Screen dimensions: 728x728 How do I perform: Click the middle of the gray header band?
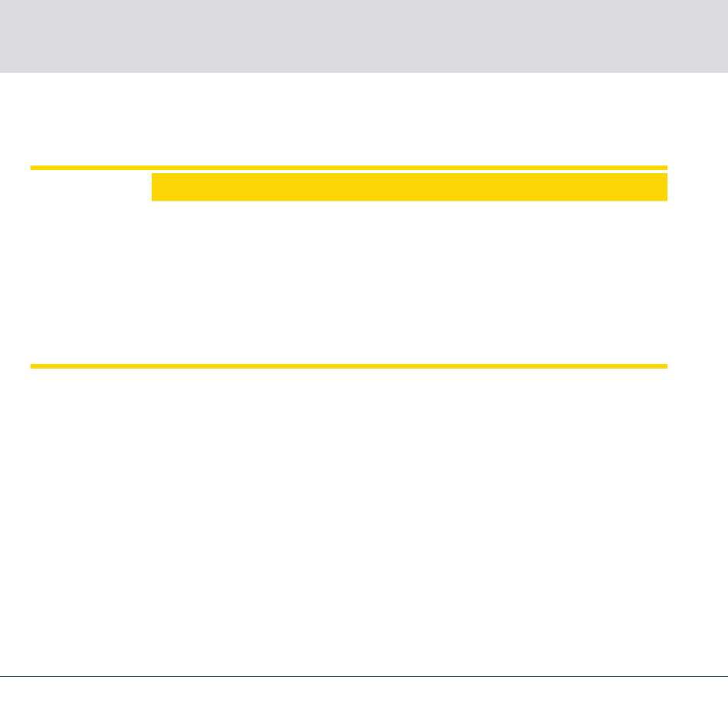pos(364,36)
